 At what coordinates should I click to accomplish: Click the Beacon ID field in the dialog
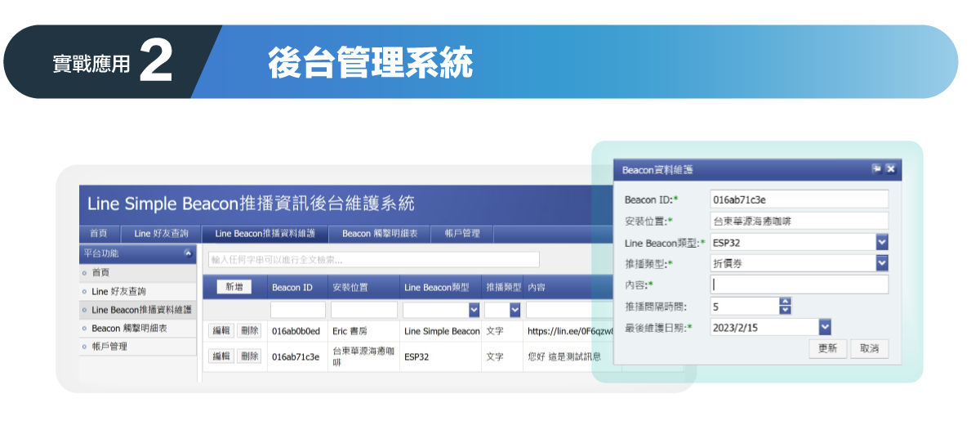coord(799,199)
